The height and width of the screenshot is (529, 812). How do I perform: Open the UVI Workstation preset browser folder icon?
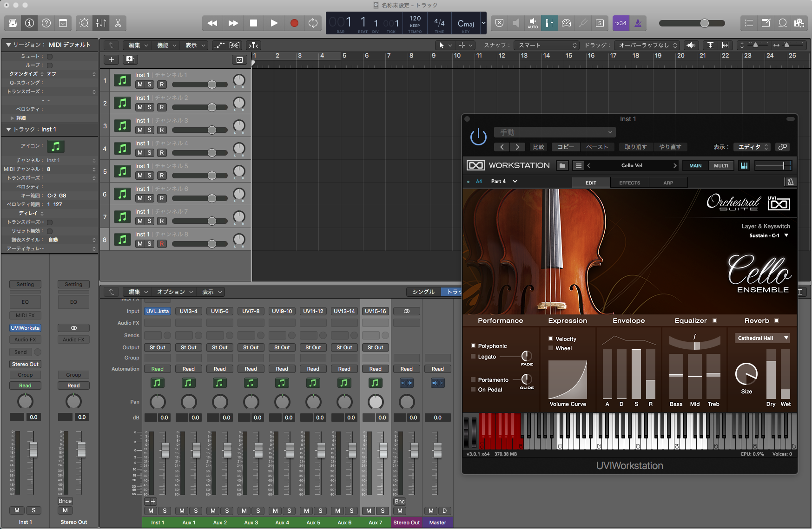(562, 165)
